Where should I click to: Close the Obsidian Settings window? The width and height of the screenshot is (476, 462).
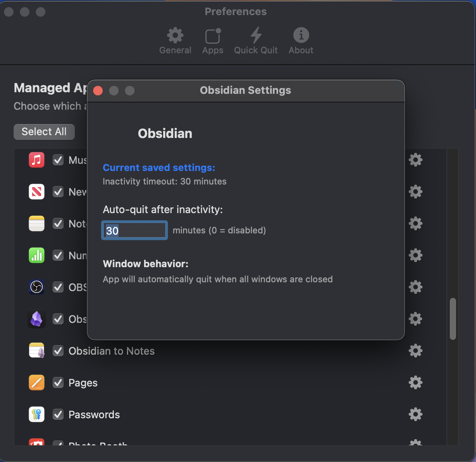(98, 90)
